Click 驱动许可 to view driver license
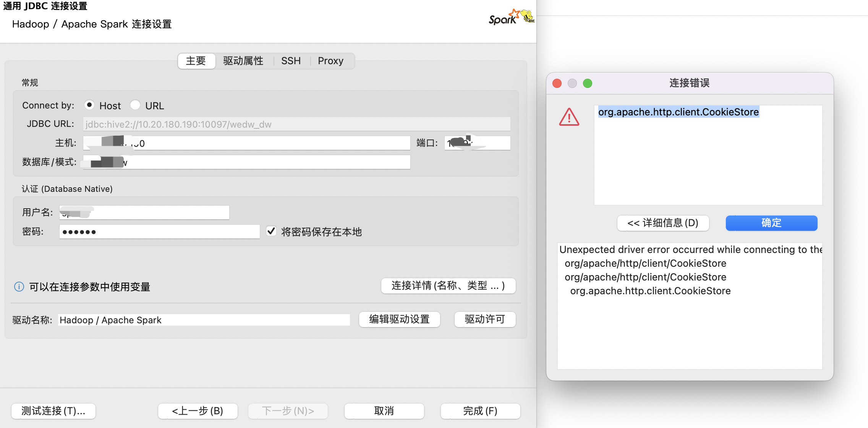 click(484, 319)
